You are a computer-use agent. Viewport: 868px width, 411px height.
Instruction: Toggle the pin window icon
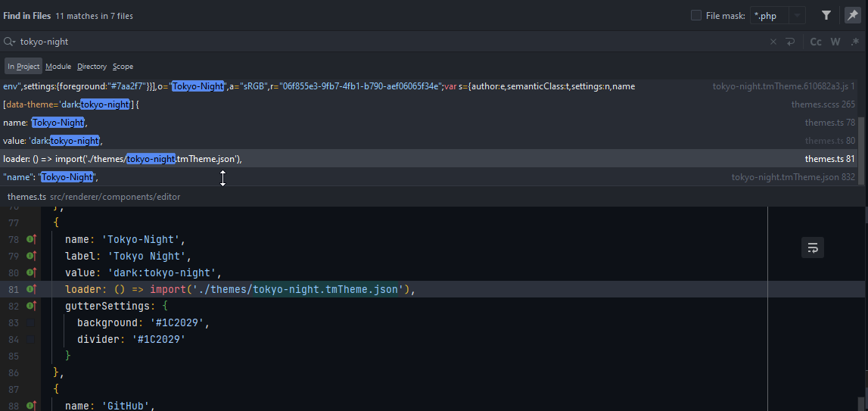coord(852,15)
